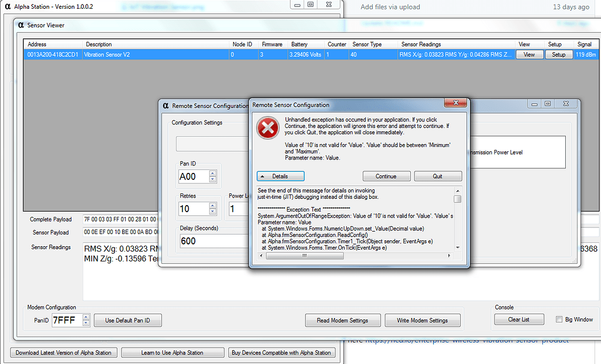
Task: Click Read Modem Settings
Action: tap(343, 320)
